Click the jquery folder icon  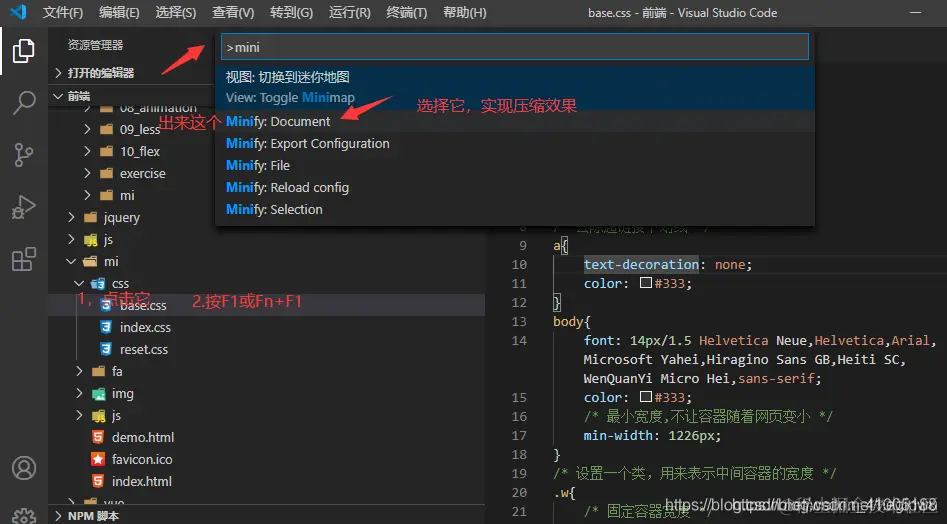pyautogui.click(x=91, y=217)
